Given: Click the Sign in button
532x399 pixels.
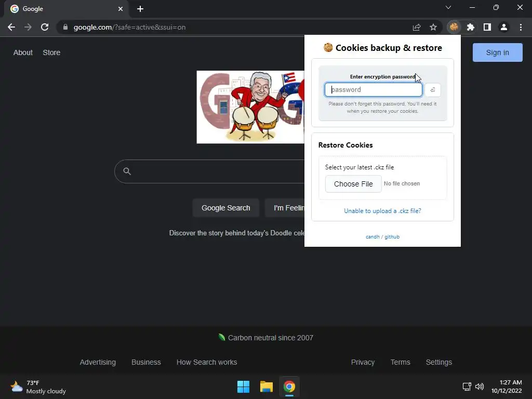Looking at the screenshot, I should point(497,52).
